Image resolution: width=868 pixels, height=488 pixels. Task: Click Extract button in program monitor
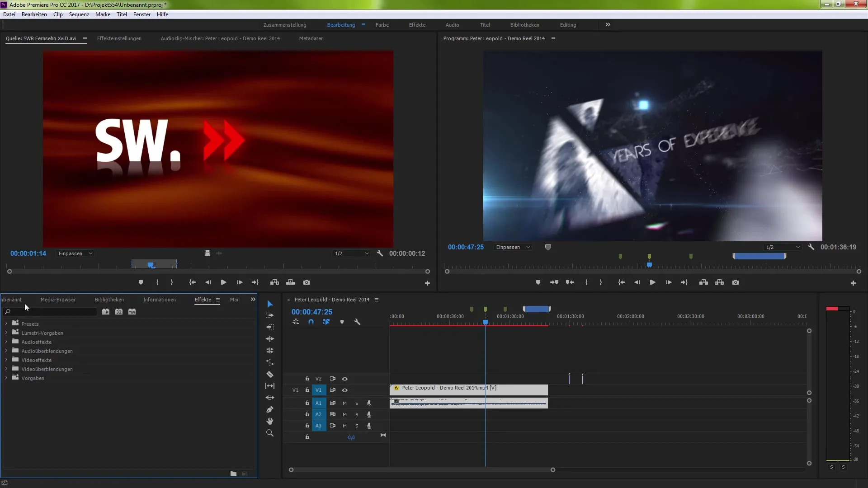(x=720, y=282)
